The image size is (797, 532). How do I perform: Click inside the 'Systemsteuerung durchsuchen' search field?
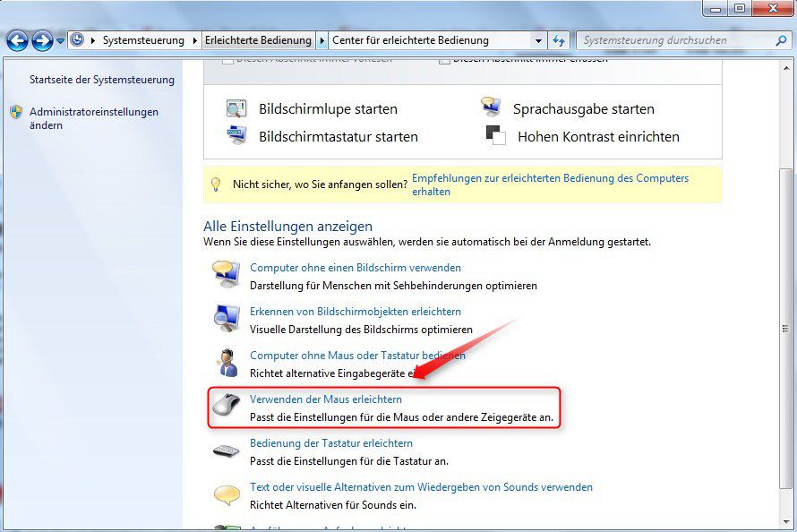(681, 40)
